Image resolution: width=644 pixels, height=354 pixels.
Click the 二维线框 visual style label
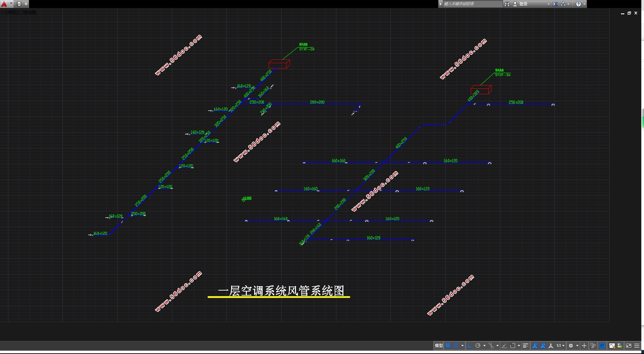[x=28, y=13]
